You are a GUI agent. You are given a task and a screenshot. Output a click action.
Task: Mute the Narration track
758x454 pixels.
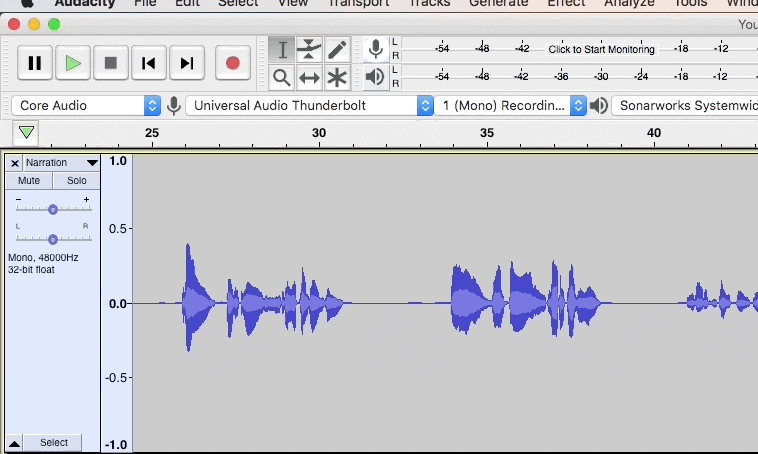click(29, 181)
